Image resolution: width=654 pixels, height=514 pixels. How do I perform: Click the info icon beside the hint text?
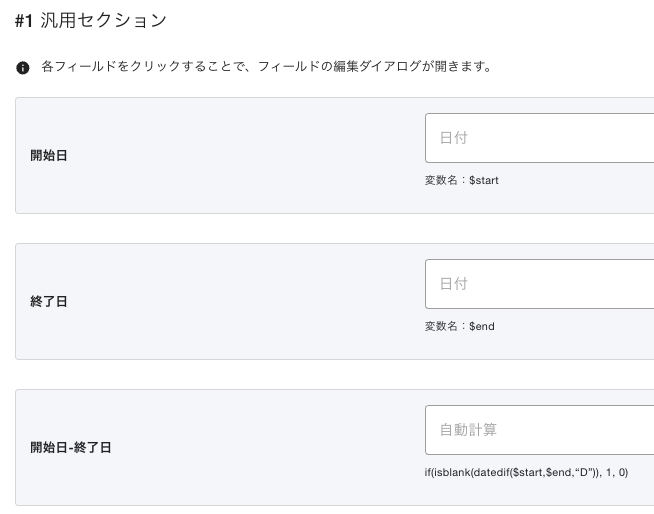pyautogui.click(x=23, y=67)
